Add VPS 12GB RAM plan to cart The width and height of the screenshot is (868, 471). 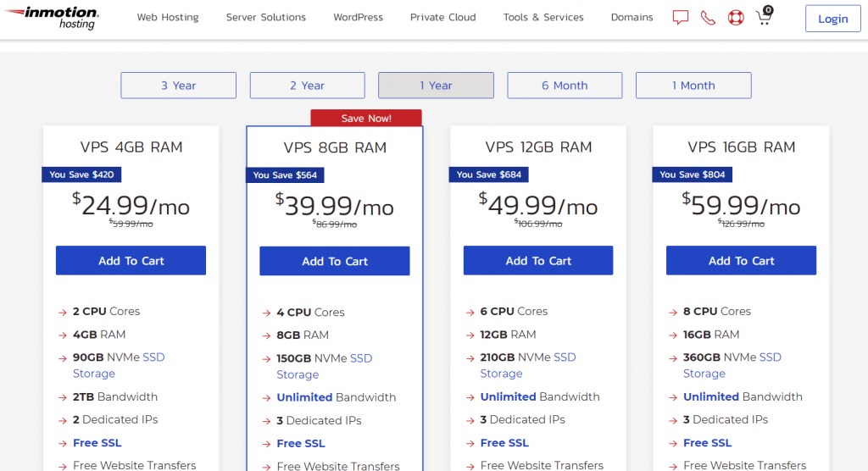538,261
